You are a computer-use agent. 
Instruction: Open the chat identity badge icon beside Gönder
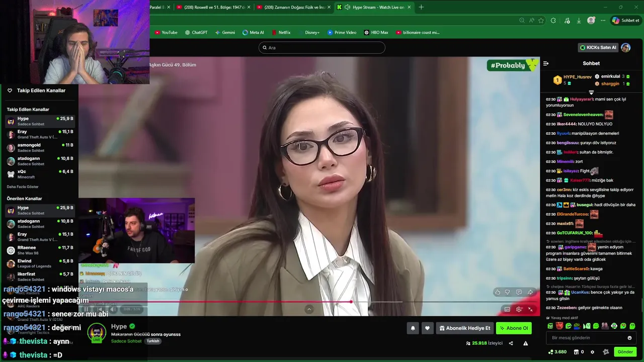click(x=606, y=352)
